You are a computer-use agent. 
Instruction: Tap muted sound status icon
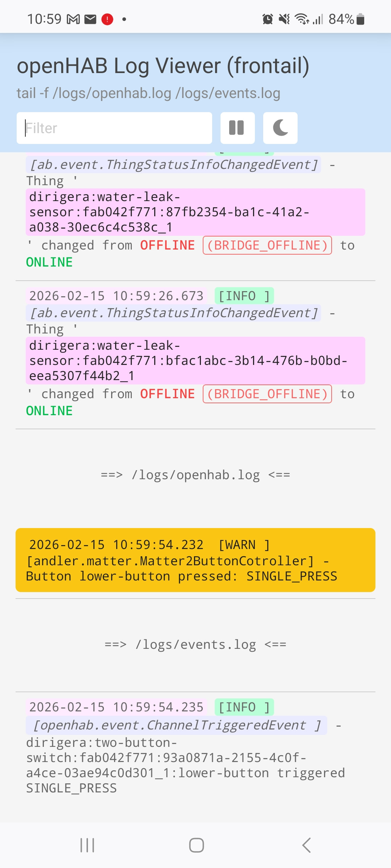point(284,19)
